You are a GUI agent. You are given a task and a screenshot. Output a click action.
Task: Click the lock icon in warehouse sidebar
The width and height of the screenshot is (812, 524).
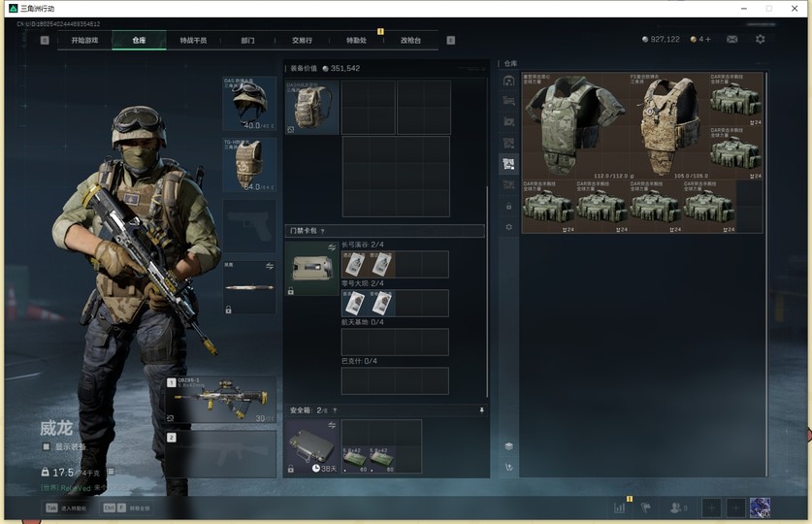pyautogui.click(x=508, y=206)
